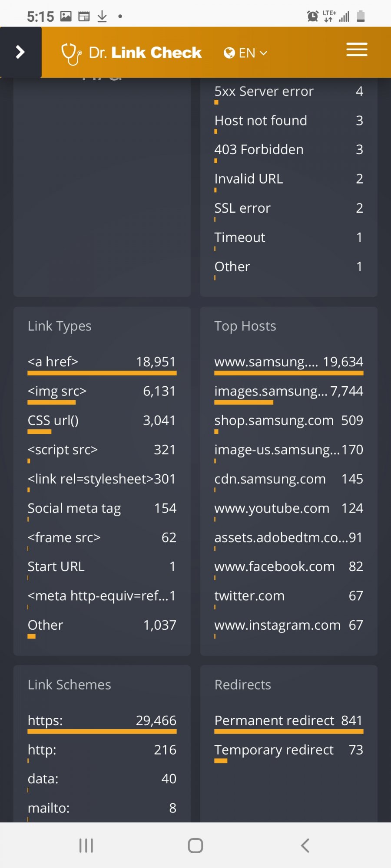This screenshot has width=391, height=868.
Task: Open the hamburger menu
Action: (x=357, y=49)
